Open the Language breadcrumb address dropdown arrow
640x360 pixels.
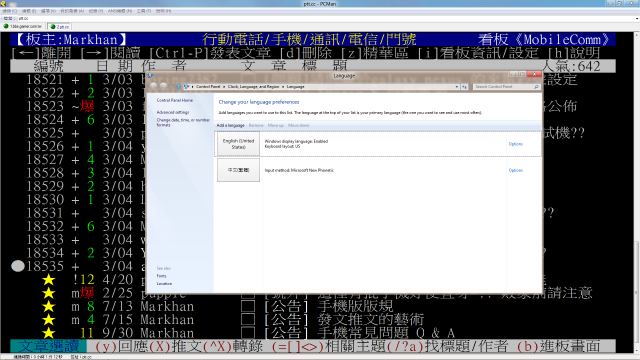(457, 87)
